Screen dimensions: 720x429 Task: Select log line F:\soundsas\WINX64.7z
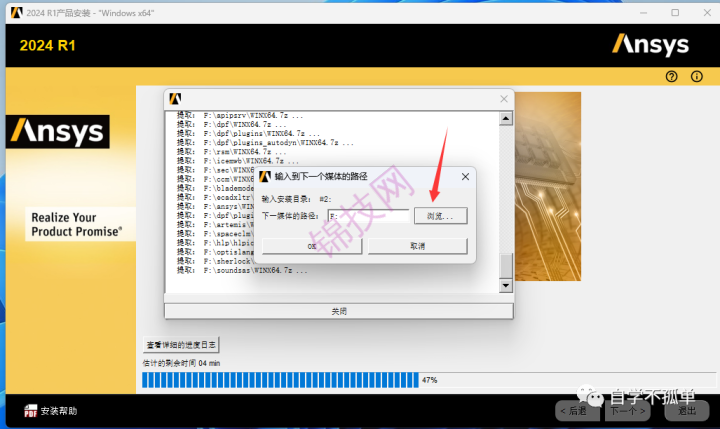pyautogui.click(x=242, y=270)
